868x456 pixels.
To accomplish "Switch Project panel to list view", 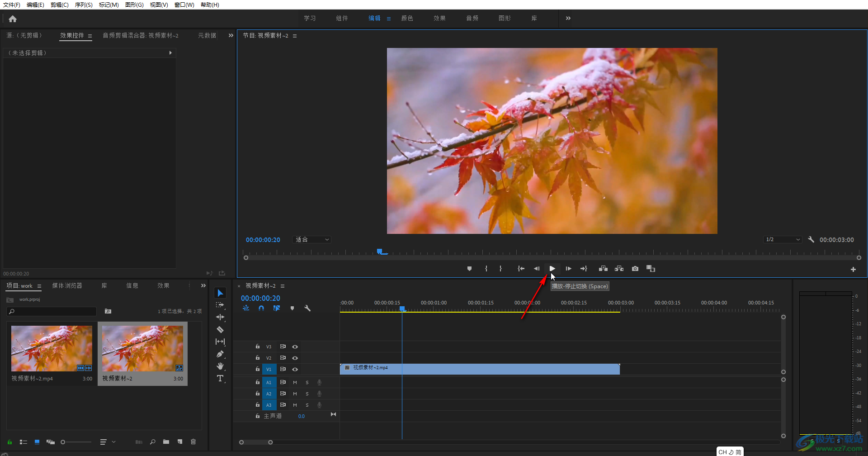I will coord(24,442).
